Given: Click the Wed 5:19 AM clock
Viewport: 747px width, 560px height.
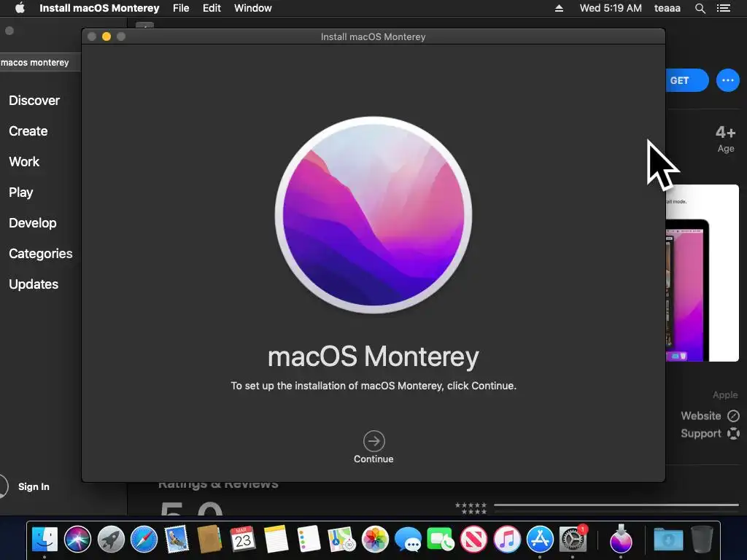Looking at the screenshot, I should 611,8.
